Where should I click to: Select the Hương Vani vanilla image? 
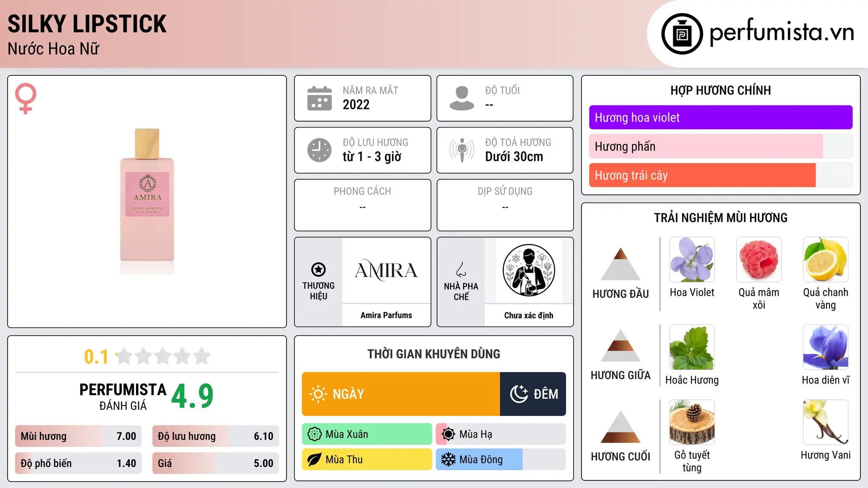point(826,422)
